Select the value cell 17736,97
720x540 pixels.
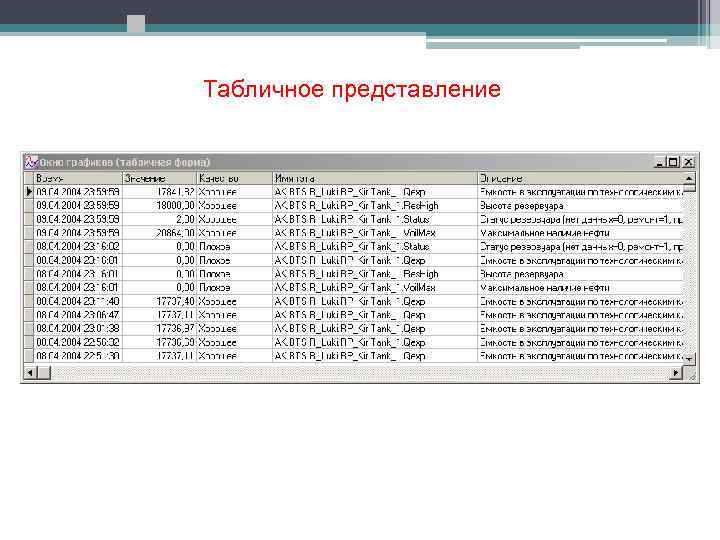(160, 328)
